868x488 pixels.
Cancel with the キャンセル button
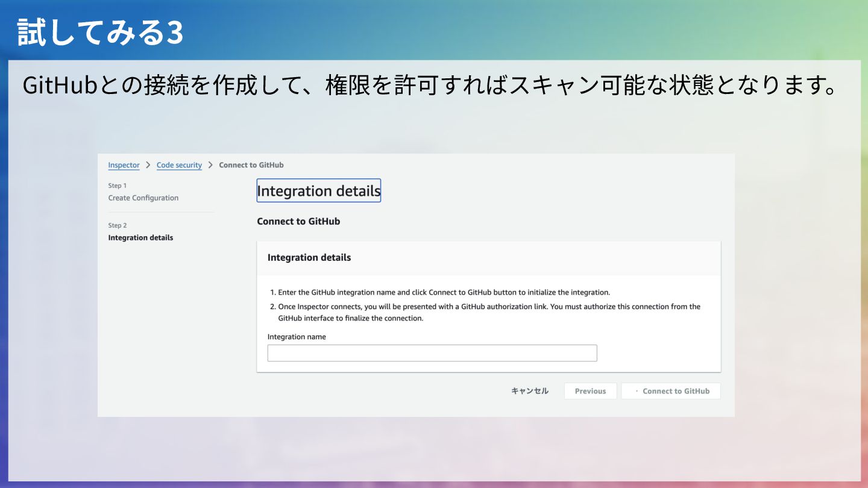(530, 391)
